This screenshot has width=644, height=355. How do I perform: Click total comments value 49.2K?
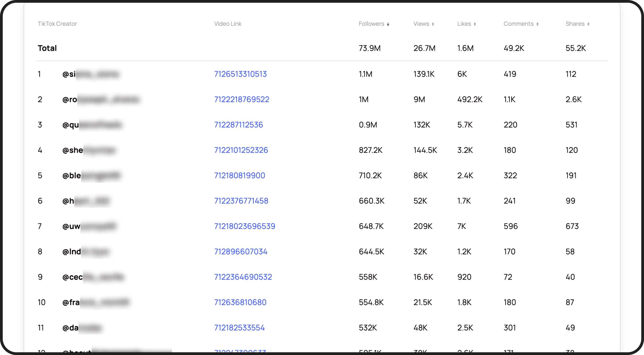coord(514,48)
